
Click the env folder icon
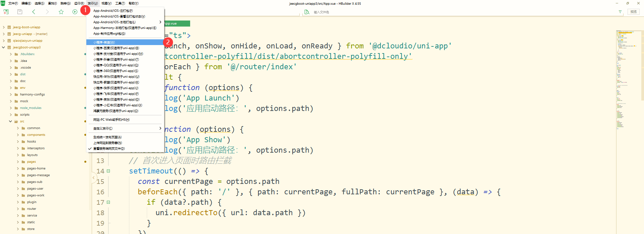tap(16, 88)
